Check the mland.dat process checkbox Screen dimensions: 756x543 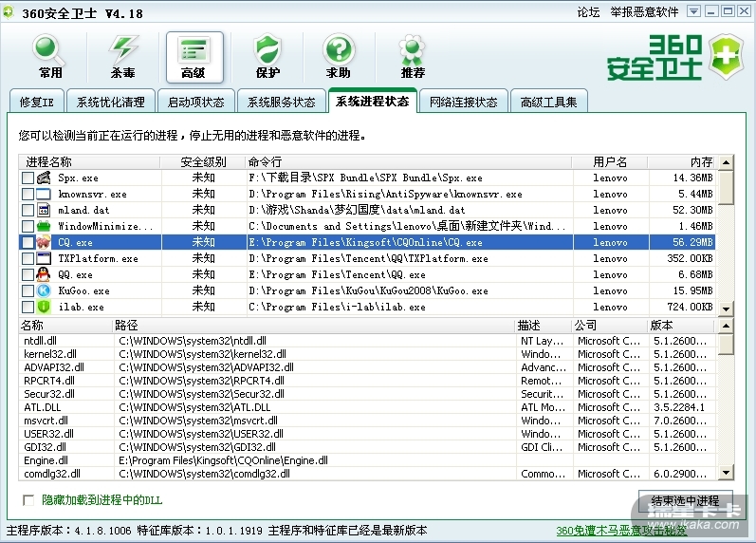point(28,211)
